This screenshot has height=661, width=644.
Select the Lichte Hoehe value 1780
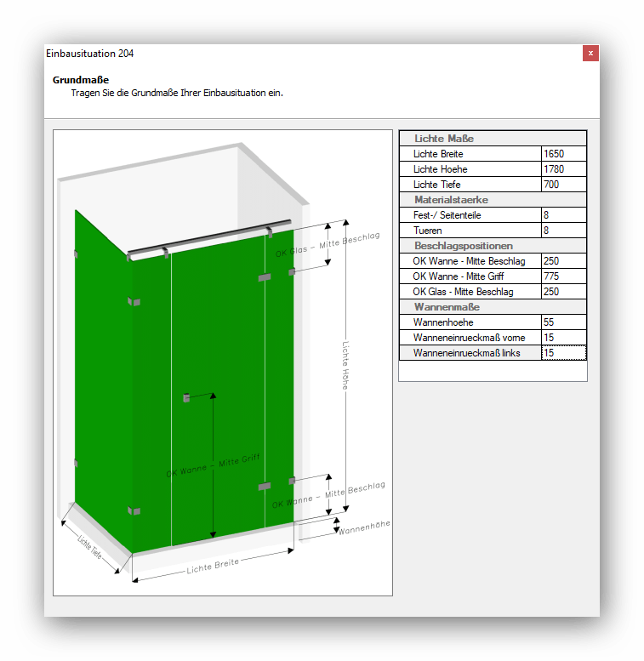[563, 169]
